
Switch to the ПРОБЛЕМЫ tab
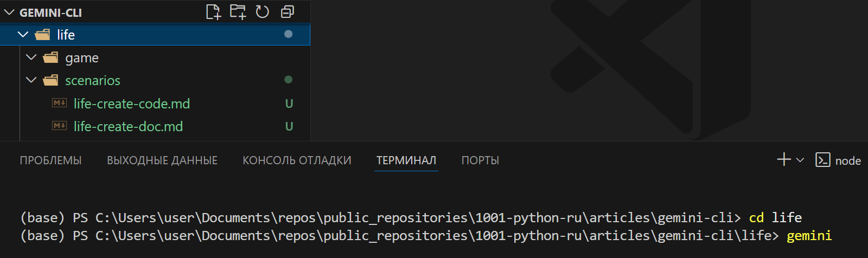point(50,160)
